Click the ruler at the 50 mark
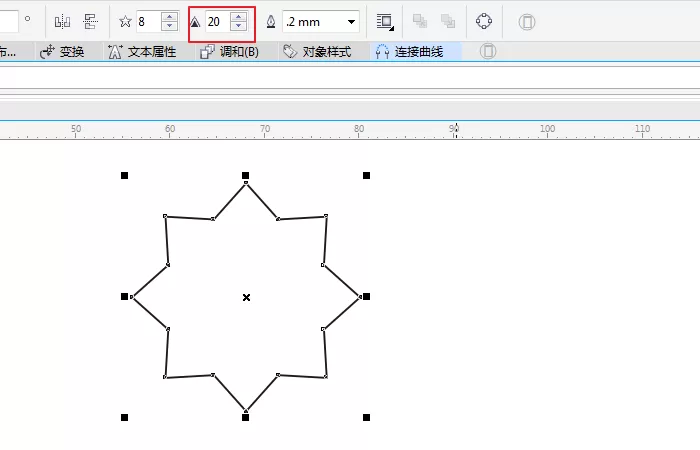700x450 pixels. point(76,129)
